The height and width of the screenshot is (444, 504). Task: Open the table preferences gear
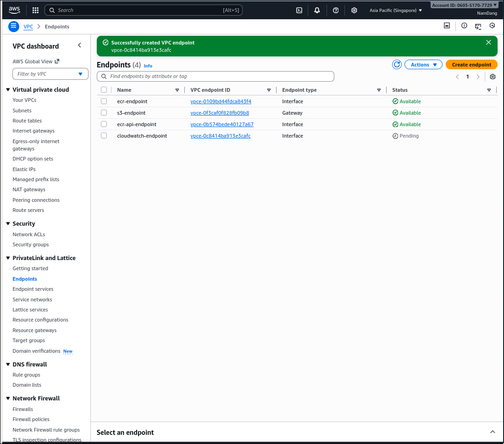[493, 77]
